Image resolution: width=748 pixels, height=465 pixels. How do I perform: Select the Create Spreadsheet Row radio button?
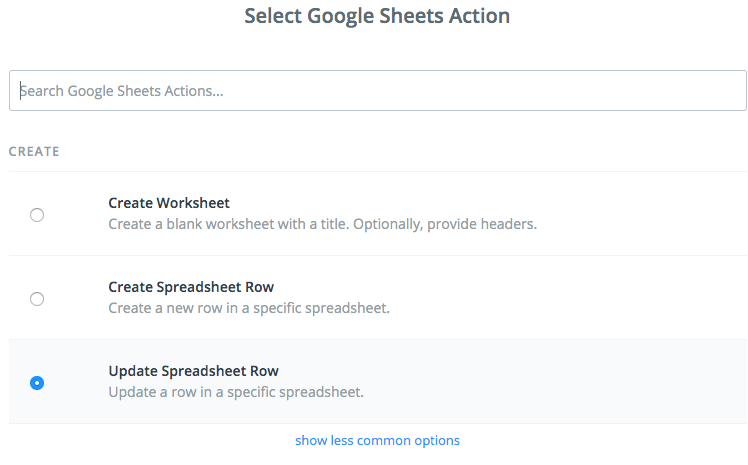(37, 298)
